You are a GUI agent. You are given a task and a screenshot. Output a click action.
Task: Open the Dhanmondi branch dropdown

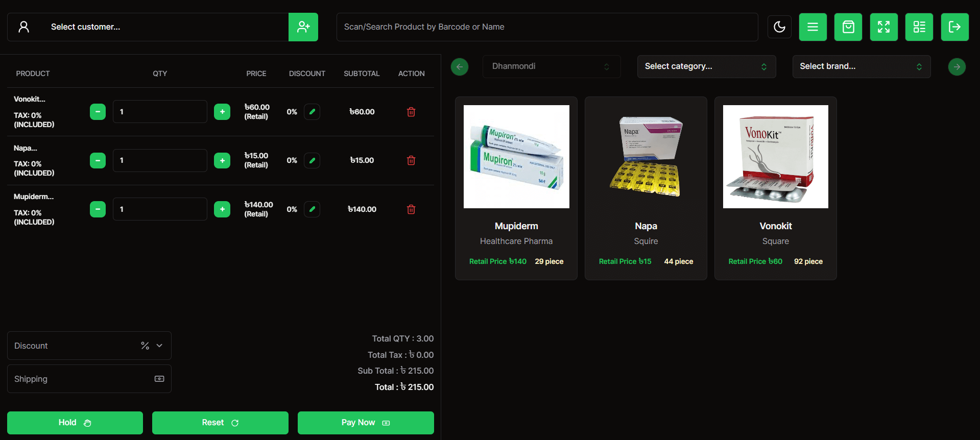(552, 66)
